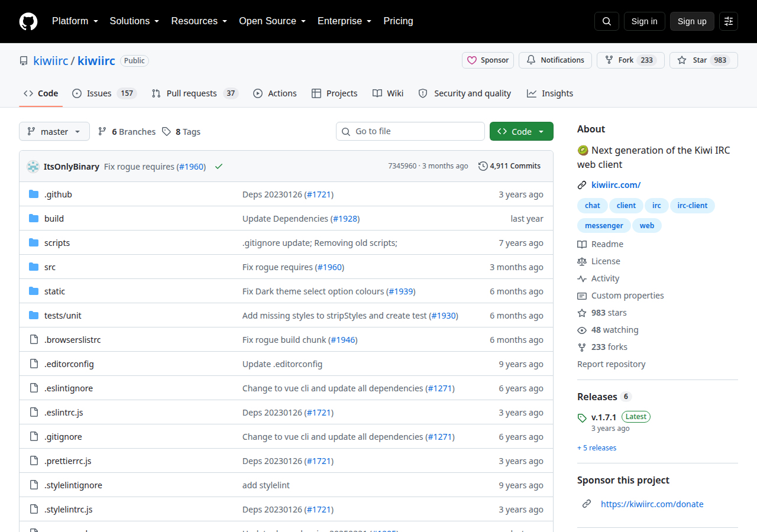Viewport: 757px width, 532px height.
Task: Star the kiwiirc repository
Action: (x=704, y=60)
